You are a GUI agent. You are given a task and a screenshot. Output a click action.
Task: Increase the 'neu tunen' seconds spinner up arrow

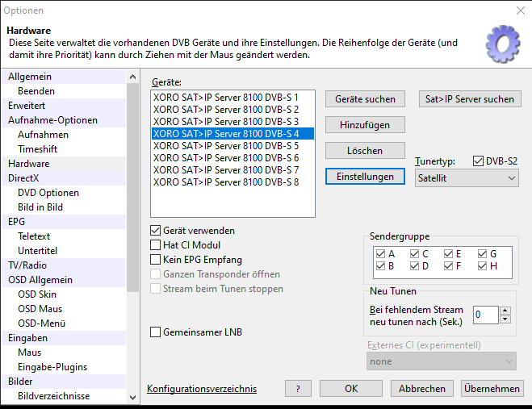(x=505, y=310)
